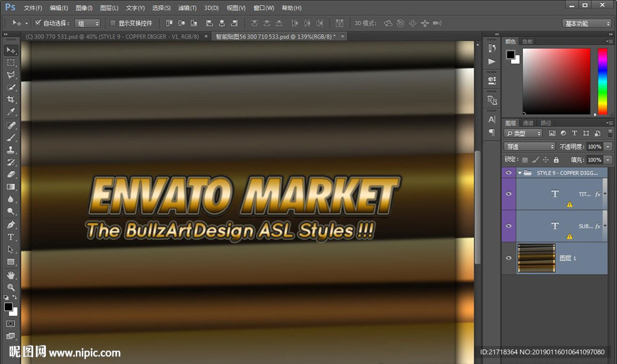The image size is (617, 364).
Task: Select the Eraser tool
Action: (11, 174)
